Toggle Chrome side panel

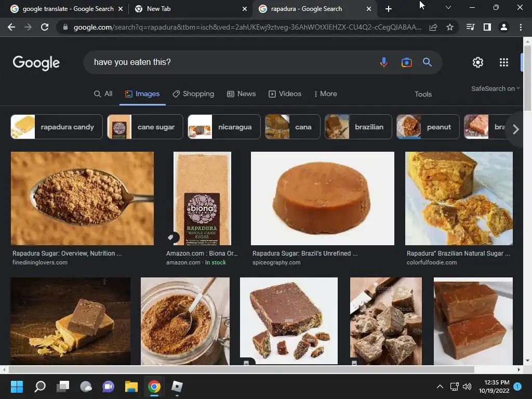click(487, 27)
